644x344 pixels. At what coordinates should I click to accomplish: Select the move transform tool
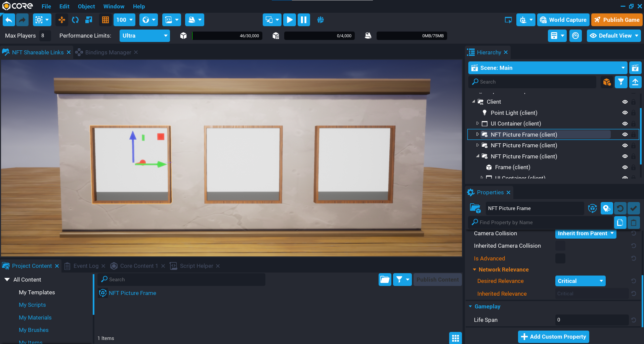click(62, 20)
